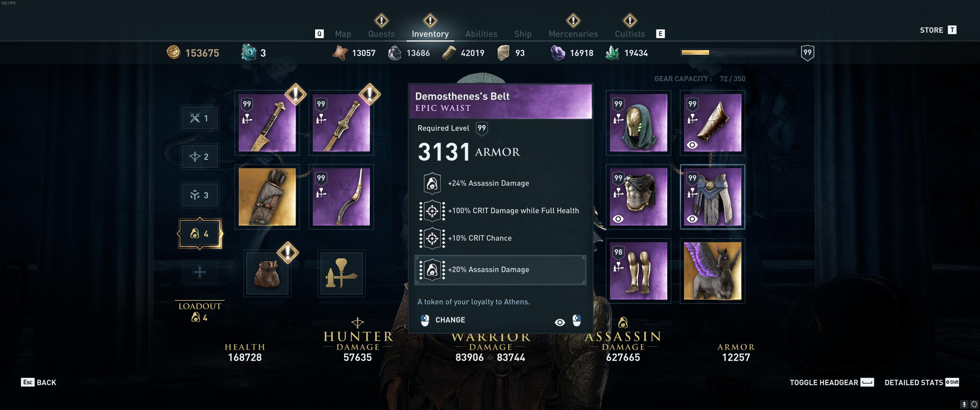The height and width of the screenshot is (410, 980).
Task: Switch to loadout 1 warrior
Action: click(199, 118)
